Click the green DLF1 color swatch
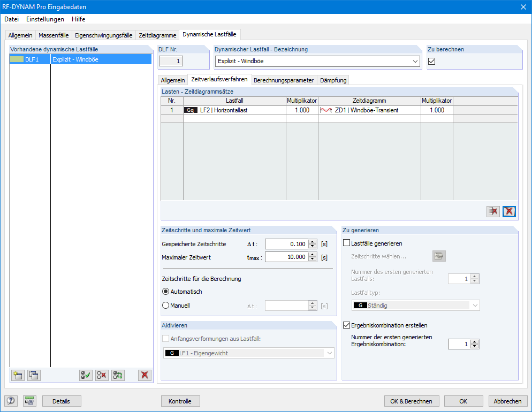 tap(17, 59)
